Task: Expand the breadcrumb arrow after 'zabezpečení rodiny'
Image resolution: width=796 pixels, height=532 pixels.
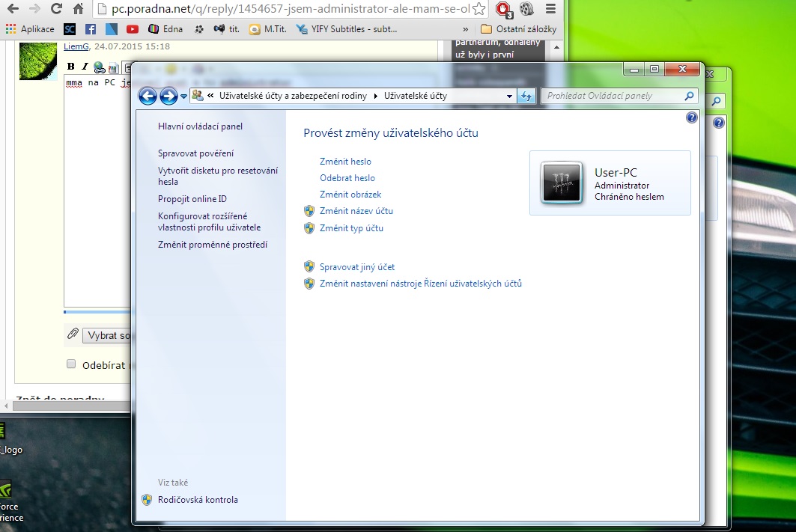Action: point(376,96)
